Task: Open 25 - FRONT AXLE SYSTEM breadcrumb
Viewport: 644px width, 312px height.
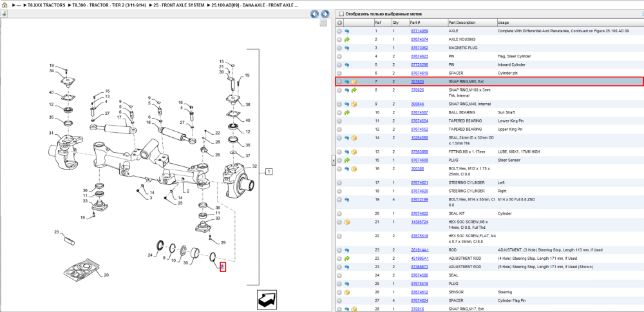Action: click(x=179, y=5)
